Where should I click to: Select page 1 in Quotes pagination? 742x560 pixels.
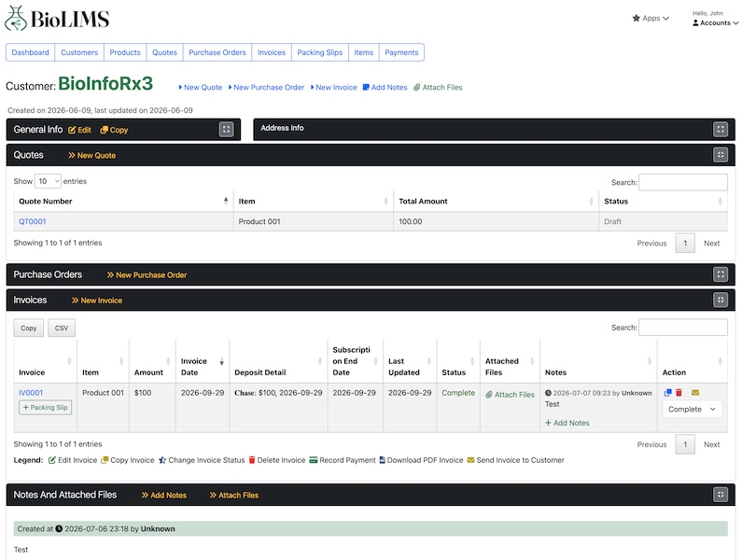(685, 243)
